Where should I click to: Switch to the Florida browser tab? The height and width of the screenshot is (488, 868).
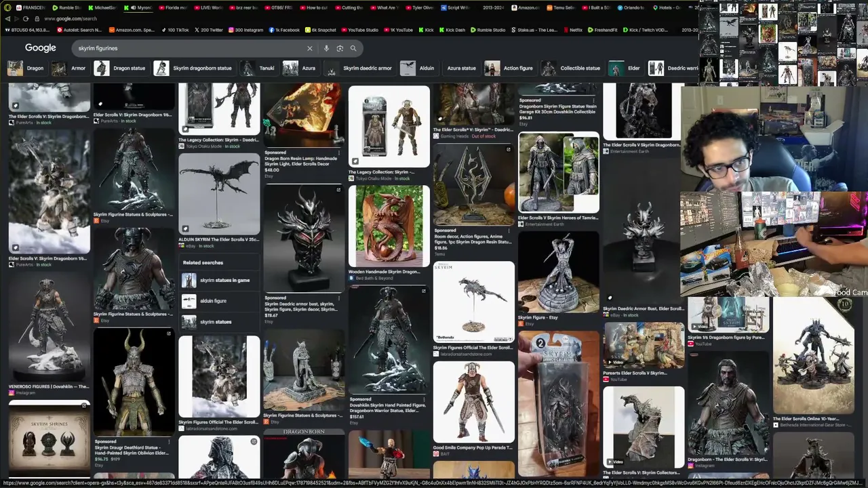174,7
